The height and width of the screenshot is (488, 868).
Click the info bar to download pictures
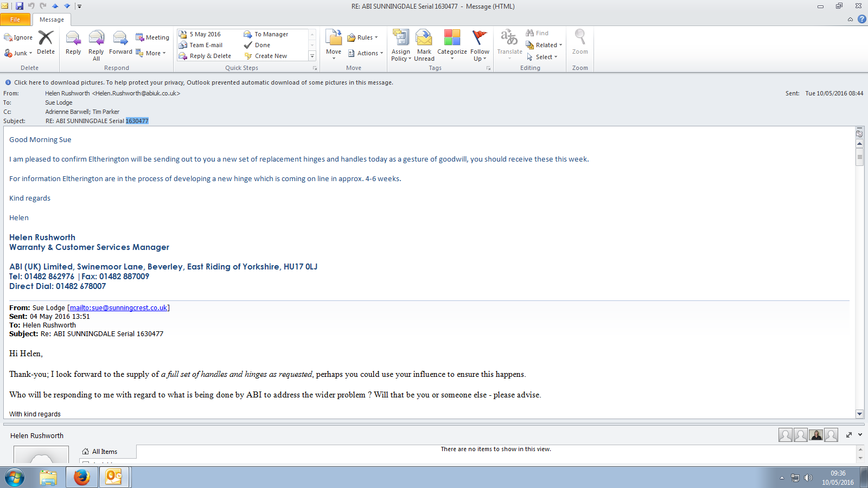pyautogui.click(x=203, y=82)
